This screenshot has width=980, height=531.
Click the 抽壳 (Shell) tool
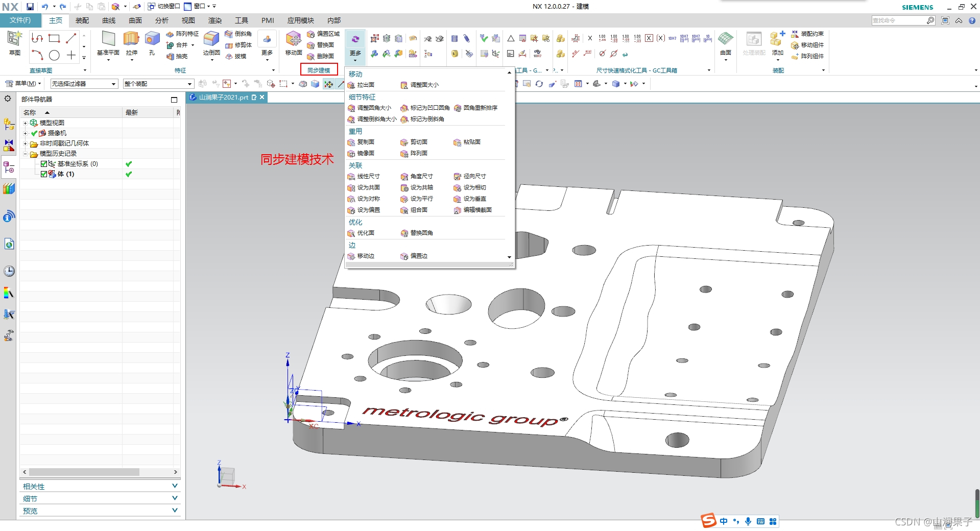pyautogui.click(x=178, y=57)
